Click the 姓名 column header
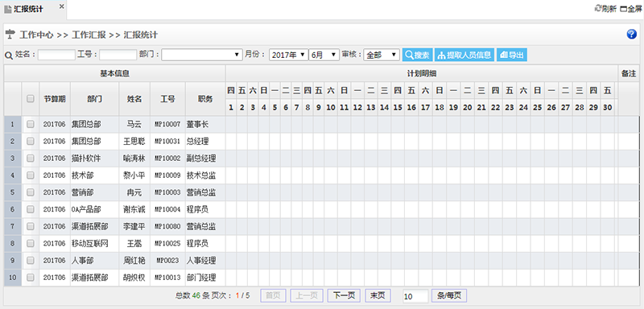Viewport: 644px width, 309px height. click(x=134, y=99)
